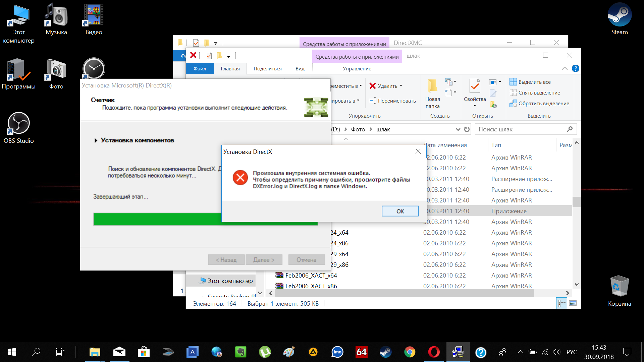Sort by Тип column
Screen dimensions: 644x362
pyautogui.click(x=522, y=145)
